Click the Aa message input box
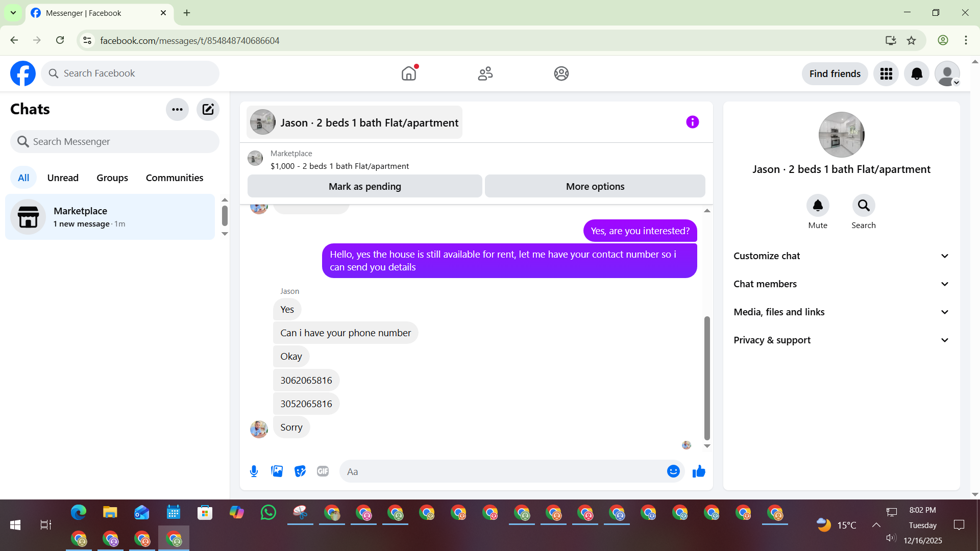980x551 pixels. click(503, 471)
